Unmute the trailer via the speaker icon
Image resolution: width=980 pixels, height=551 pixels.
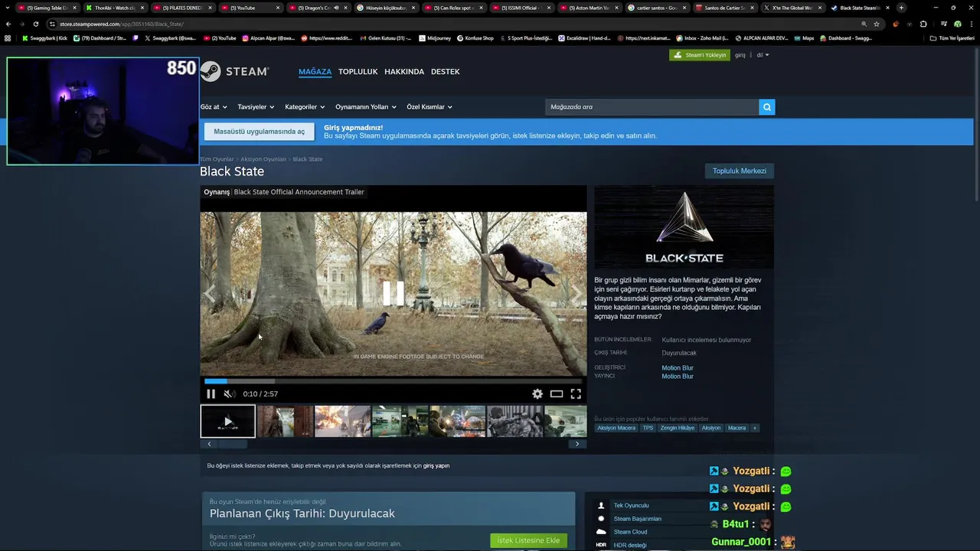point(228,394)
